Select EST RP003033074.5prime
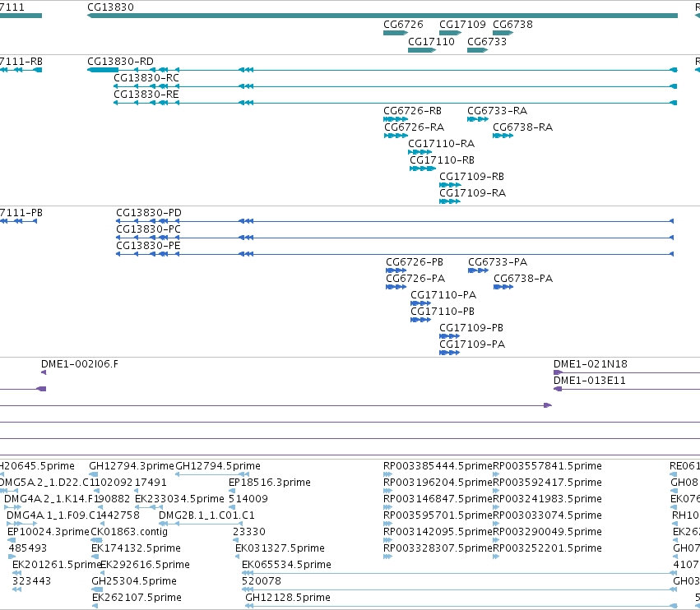 496,524
